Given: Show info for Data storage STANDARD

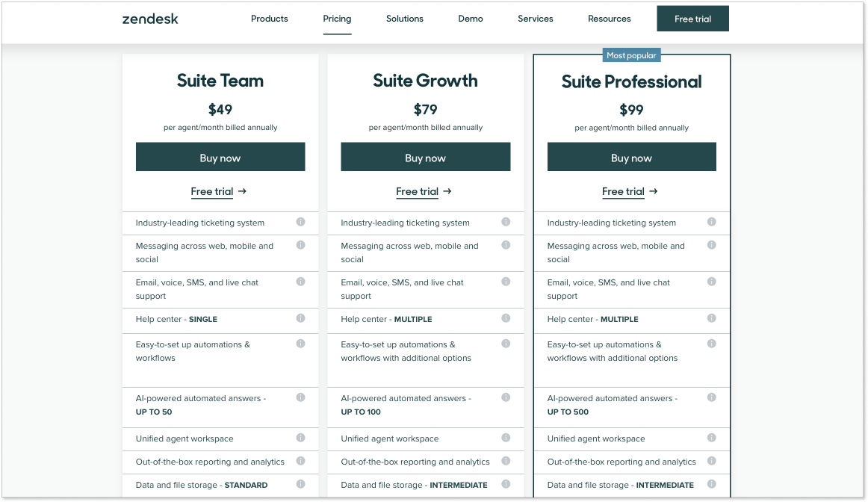Looking at the screenshot, I should pos(300,484).
